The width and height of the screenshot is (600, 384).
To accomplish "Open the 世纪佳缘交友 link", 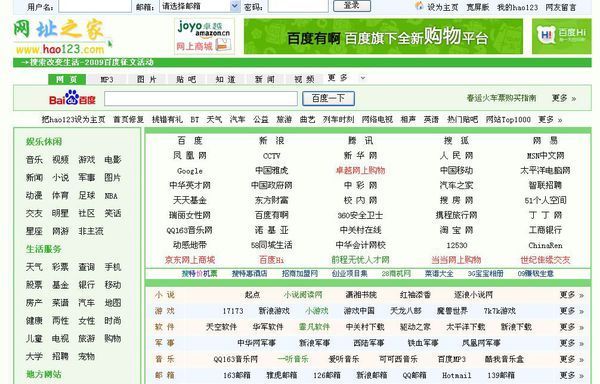I will (x=545, y=260).
